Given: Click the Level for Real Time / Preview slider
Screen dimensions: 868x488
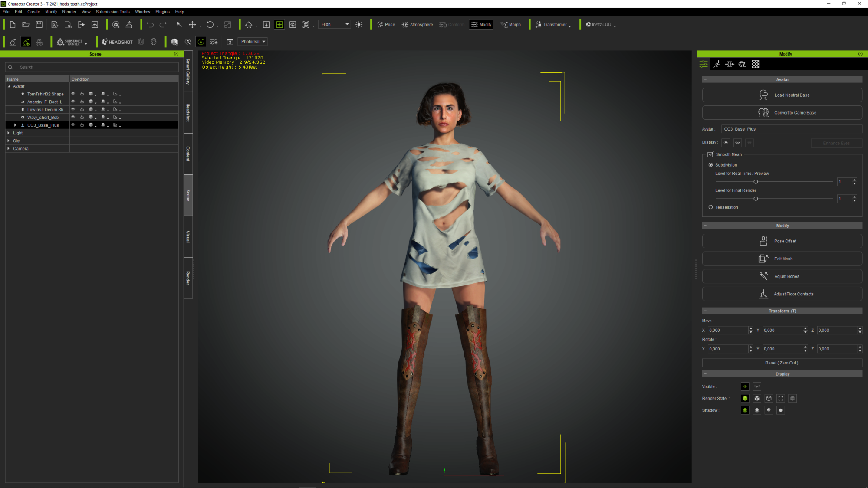Looking at the screenshot, I should 774,182.
